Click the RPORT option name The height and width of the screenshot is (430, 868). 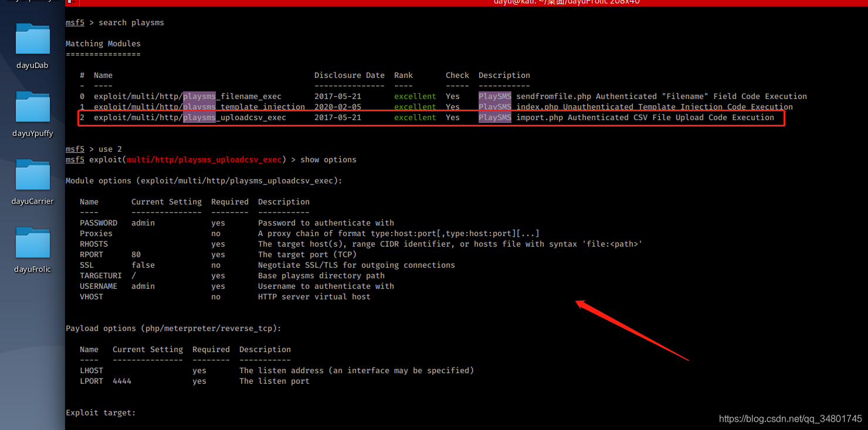(91, 254)
